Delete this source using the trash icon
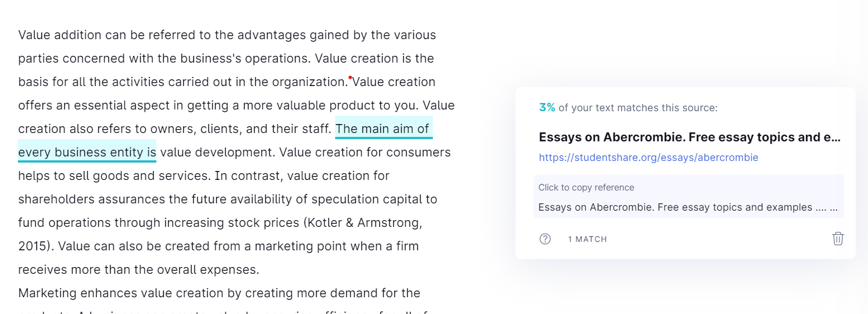 click(x=838, y=239)
